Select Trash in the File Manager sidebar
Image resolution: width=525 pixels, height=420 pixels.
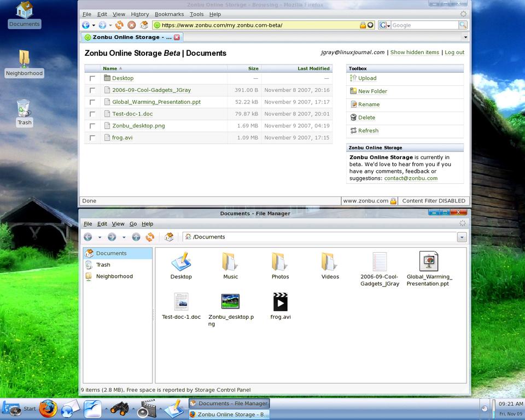[x=103, y=265]
